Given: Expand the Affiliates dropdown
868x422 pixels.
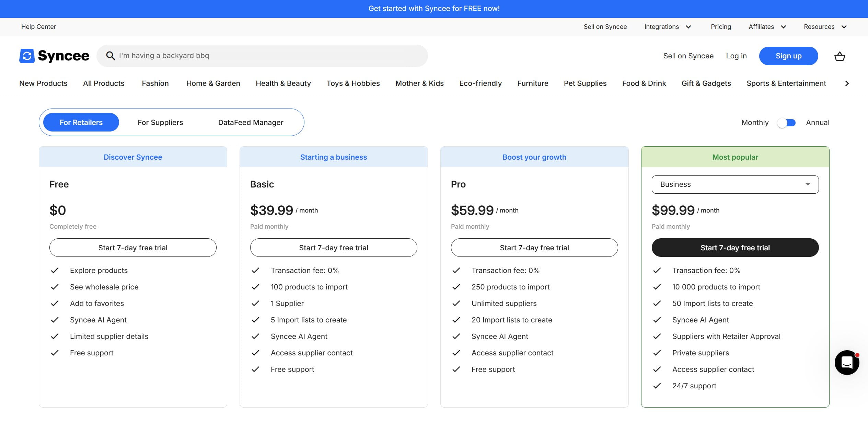Looking at the screenshot, I should (x=767, y=27).
